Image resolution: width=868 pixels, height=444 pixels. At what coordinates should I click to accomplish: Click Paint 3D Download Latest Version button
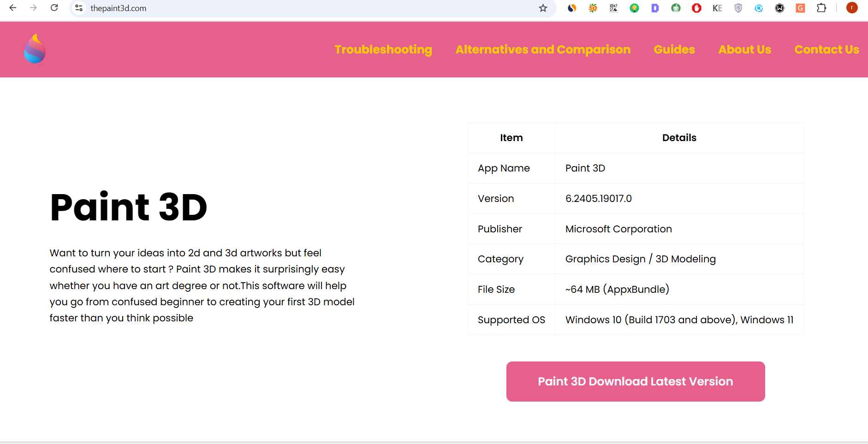click(x=636, y=381)
